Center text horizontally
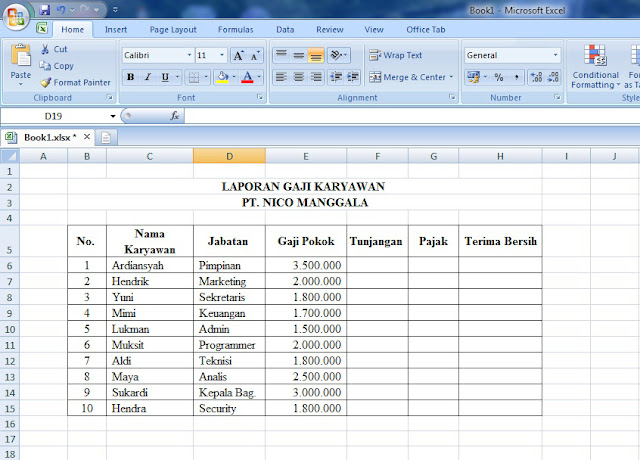 (298, 77)
